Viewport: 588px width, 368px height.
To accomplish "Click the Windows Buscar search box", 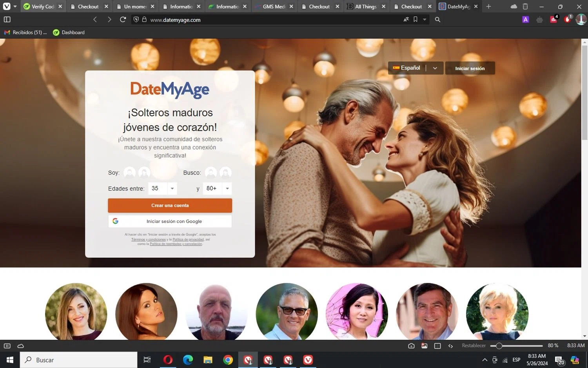I will [x=79, y=360].
